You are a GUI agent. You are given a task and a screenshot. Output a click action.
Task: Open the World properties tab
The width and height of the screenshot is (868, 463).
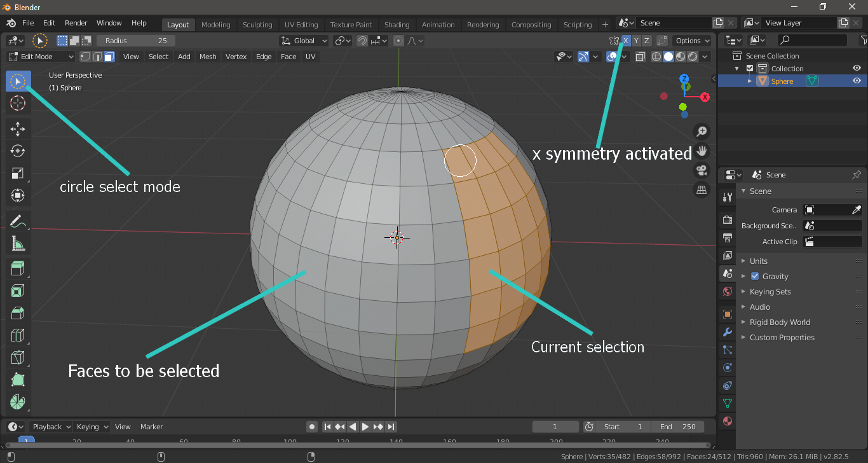(x=728, y=291)
